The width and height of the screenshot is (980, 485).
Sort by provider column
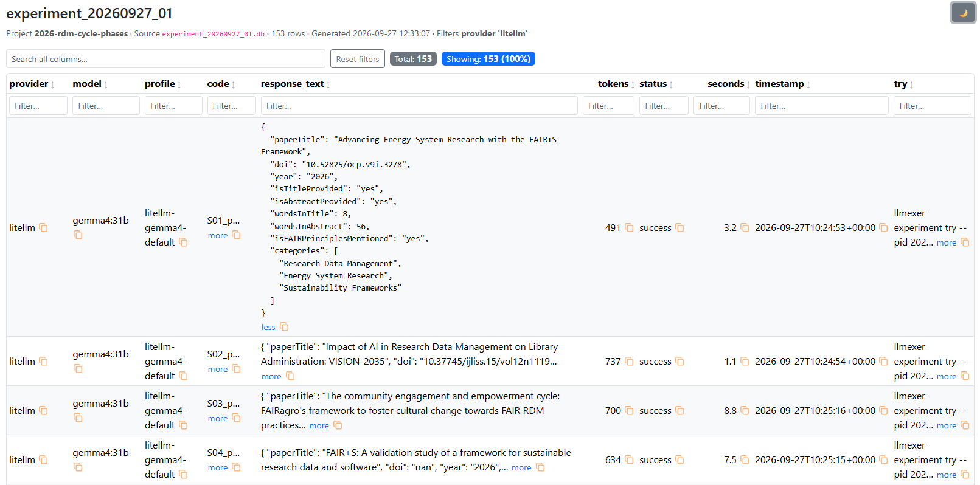pos(32,84)
